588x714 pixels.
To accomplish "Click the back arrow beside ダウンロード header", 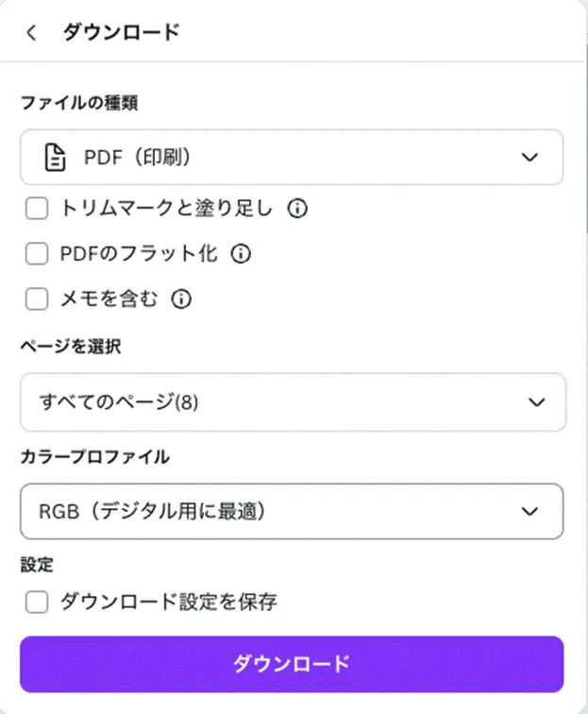I will click(32, 33).
